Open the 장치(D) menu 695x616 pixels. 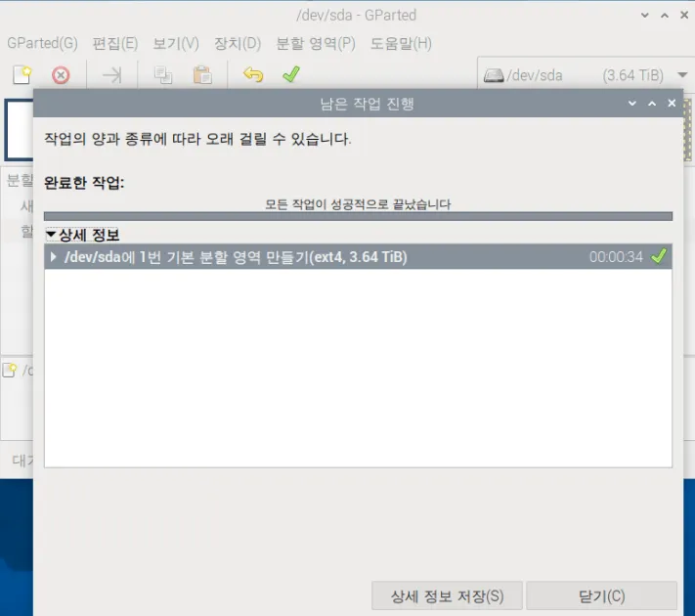coord(238,43)
